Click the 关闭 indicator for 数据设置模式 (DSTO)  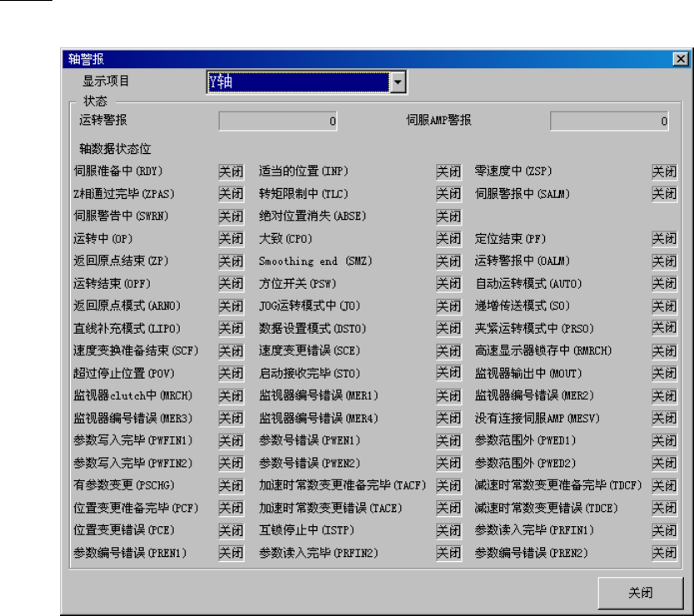coord(449,329)
